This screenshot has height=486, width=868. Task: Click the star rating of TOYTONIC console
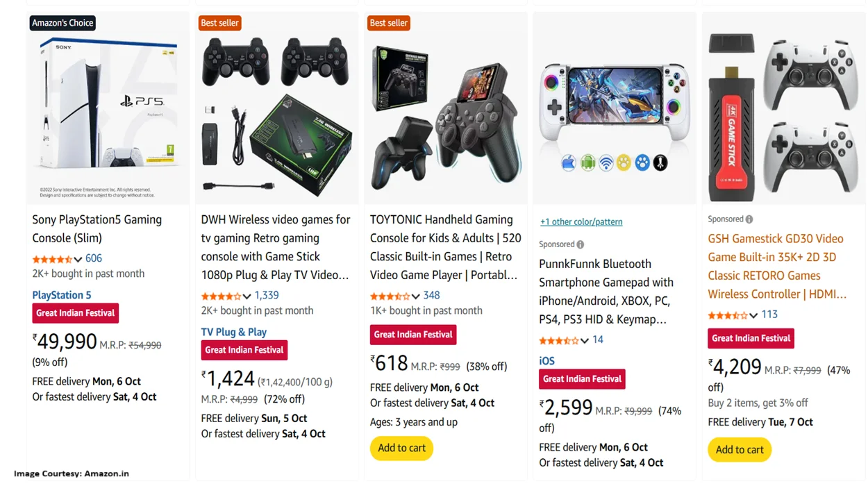[390, 296]
